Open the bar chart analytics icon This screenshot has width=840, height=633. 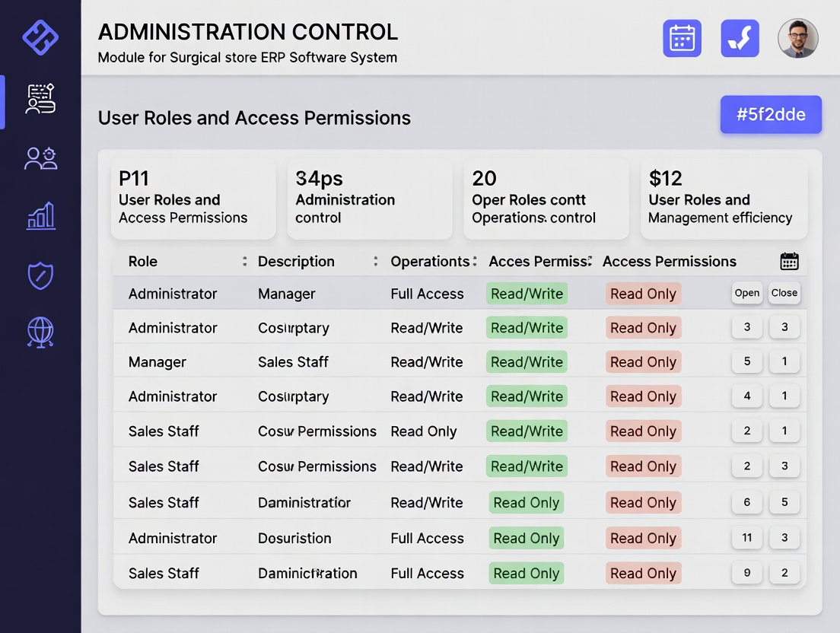40,216
